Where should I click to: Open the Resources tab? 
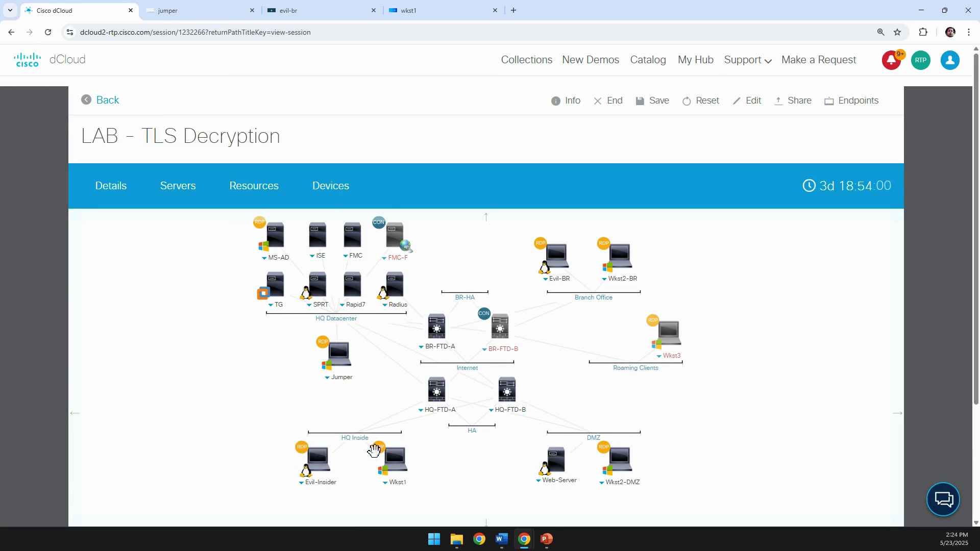click(x=254, y=186)
